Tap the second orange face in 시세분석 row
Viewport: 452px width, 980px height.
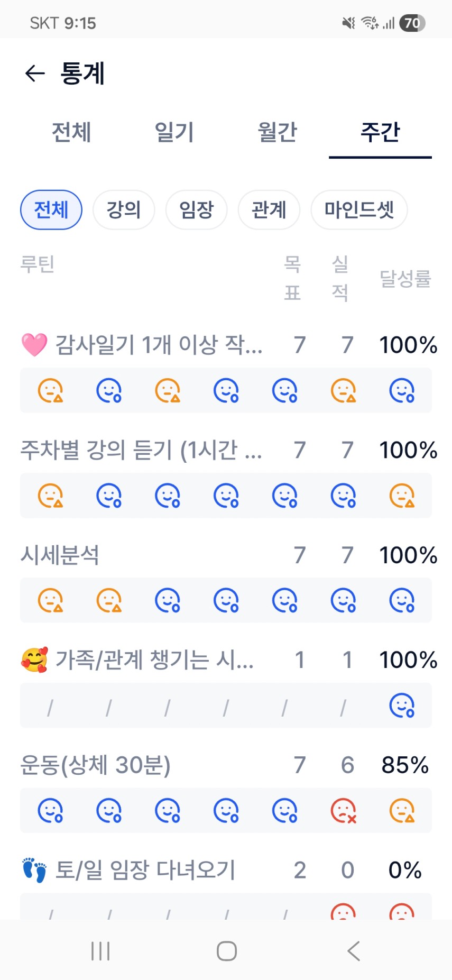coord(109,600)
